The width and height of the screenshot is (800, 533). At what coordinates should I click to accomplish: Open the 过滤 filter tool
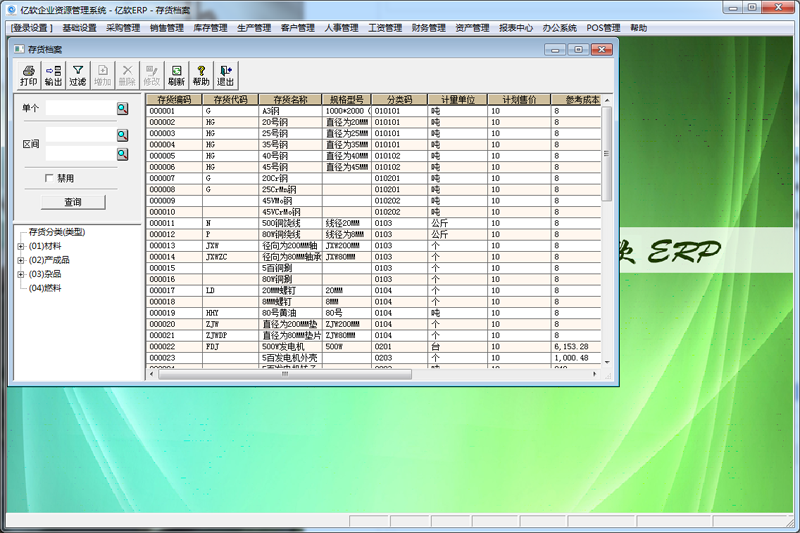(77, 75)
